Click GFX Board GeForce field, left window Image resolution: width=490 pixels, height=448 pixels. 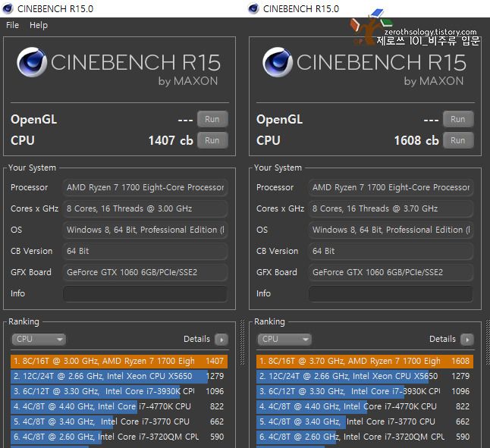pyautogui.click(x=146, y=272)
